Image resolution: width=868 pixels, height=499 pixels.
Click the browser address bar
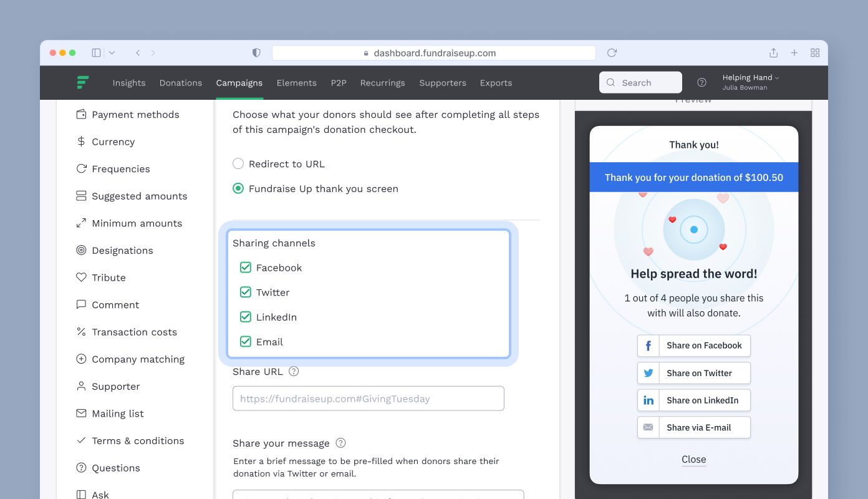(434, 53)
